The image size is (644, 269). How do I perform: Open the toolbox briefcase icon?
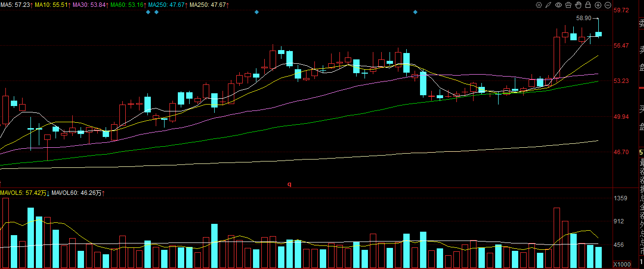568,5
